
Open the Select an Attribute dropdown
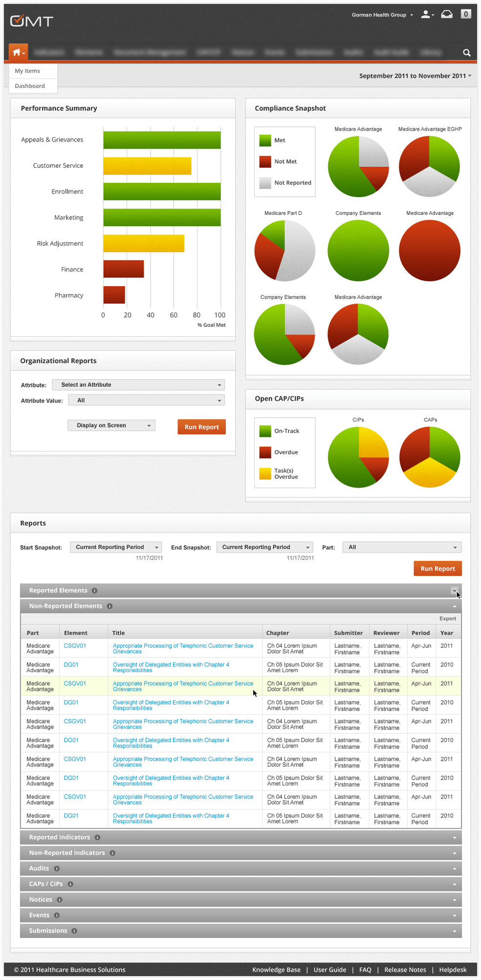coord(138,385)
